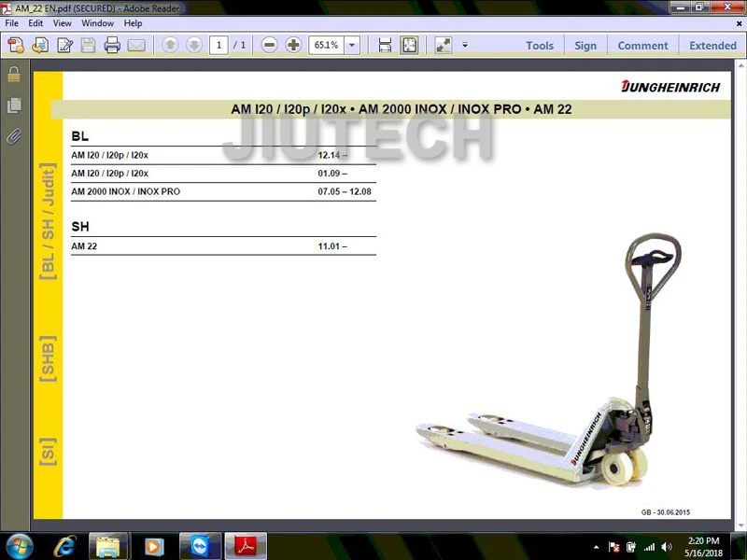This screenshot has height=560, width=747.
Task: Open the View menu
Action: 62,23
